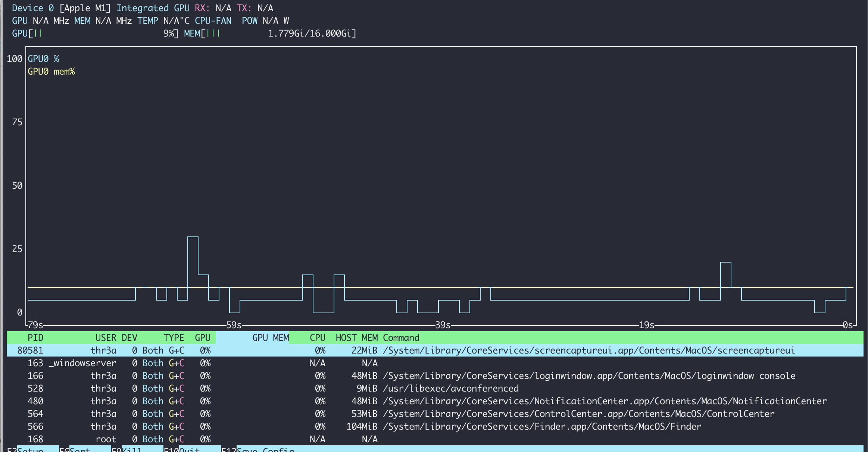Click the GPU0 % legend label
This screenshot has width=868, height=452.
coord(43,59)
